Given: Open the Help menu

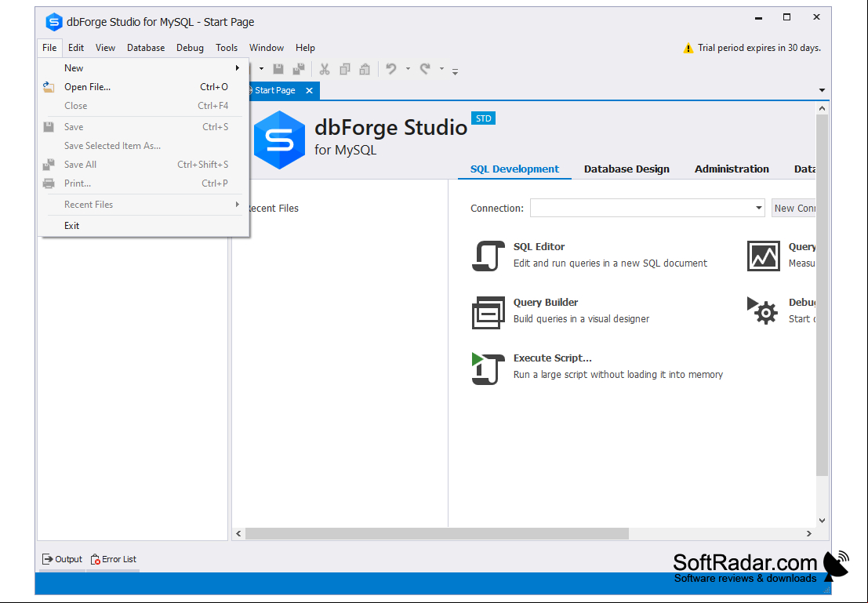Looking at the screenshot, I should [x=305, y=48].
